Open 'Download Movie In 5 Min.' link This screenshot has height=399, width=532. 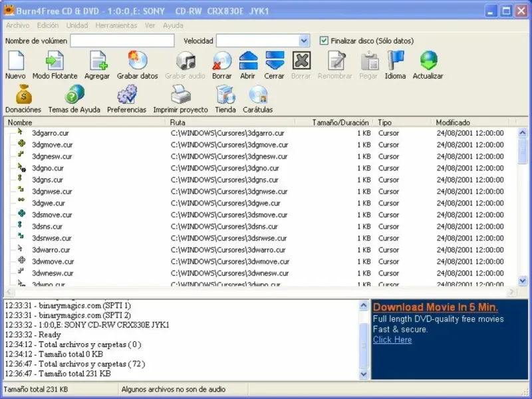435,307
